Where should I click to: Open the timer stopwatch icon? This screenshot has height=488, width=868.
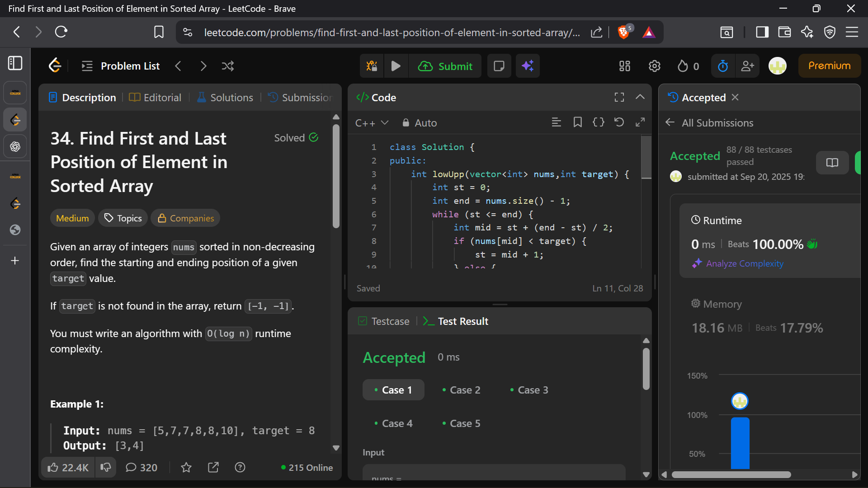(722, 66)
